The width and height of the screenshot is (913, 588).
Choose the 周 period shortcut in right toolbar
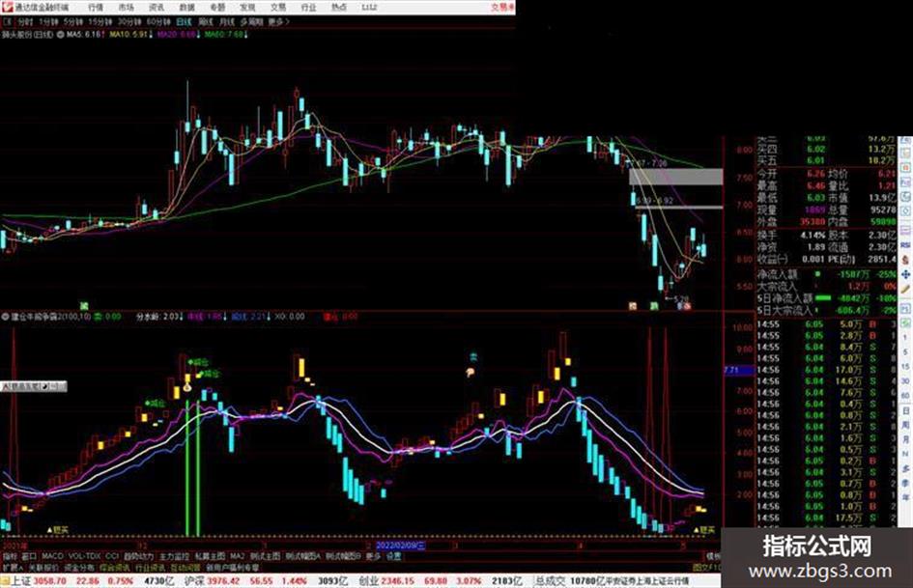[x=905, y=426]
